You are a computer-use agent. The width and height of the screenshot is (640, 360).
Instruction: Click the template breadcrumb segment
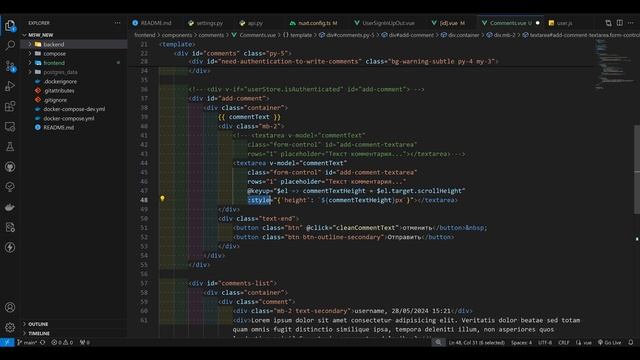pyautogui.click(x=301, y=35)
